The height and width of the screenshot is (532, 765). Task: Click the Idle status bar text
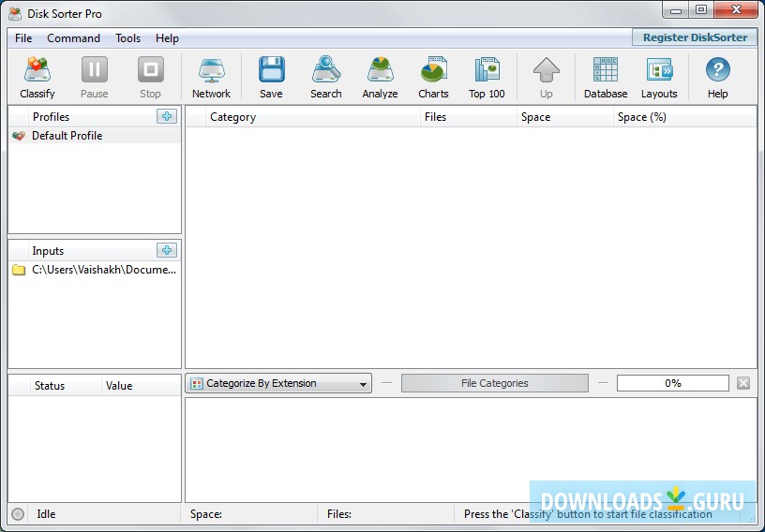(46, 514)
